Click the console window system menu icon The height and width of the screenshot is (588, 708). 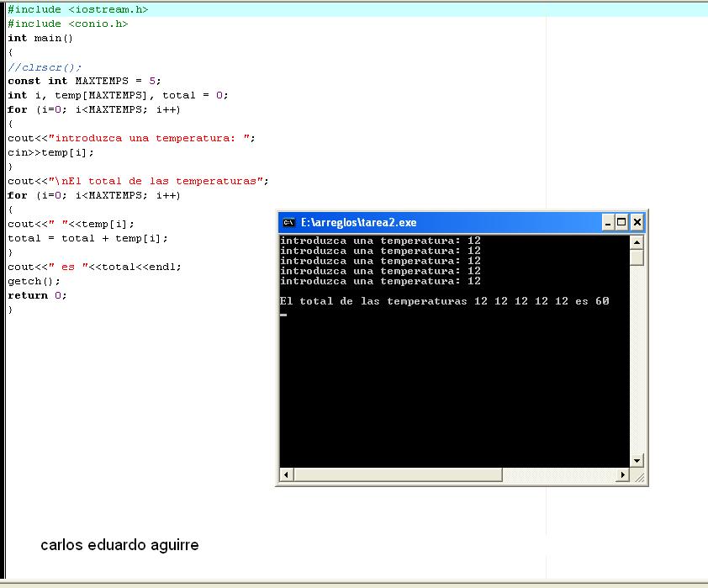click(x=288, y=222)
